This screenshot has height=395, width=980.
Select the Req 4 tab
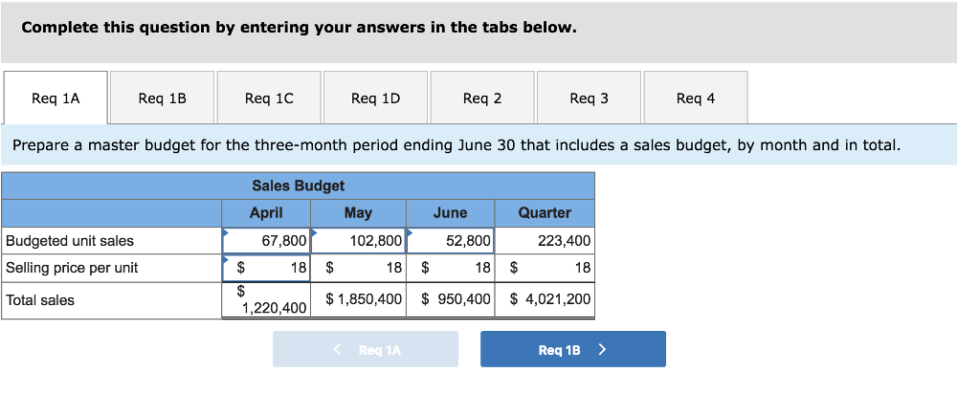tap(695, 98)
